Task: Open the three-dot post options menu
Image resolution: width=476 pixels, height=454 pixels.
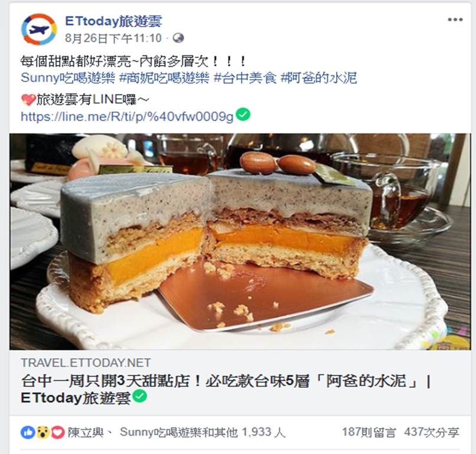Action: [455, 19]
